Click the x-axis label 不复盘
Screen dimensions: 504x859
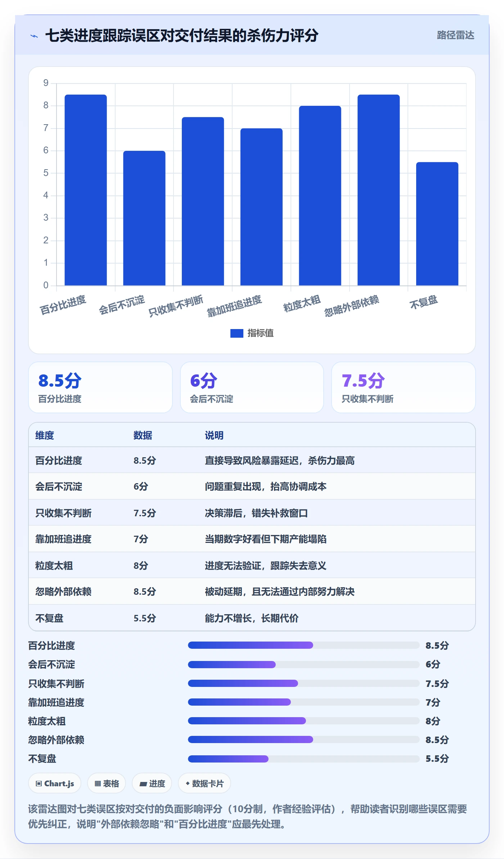[424, 302]
